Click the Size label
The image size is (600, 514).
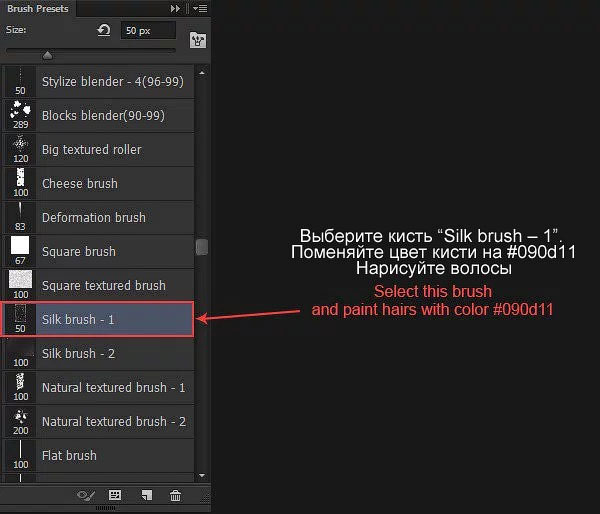click(16, 30)
